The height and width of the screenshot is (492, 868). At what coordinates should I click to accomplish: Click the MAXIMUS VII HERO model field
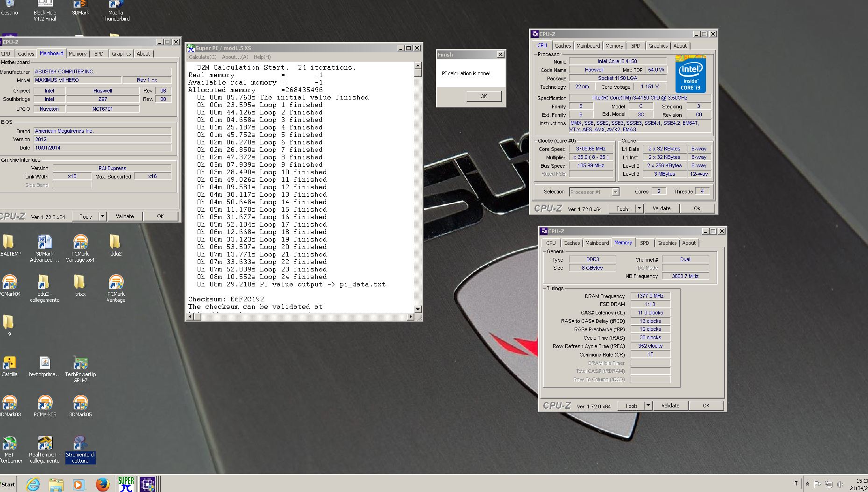pyautogui.click(x=78, y=80)
